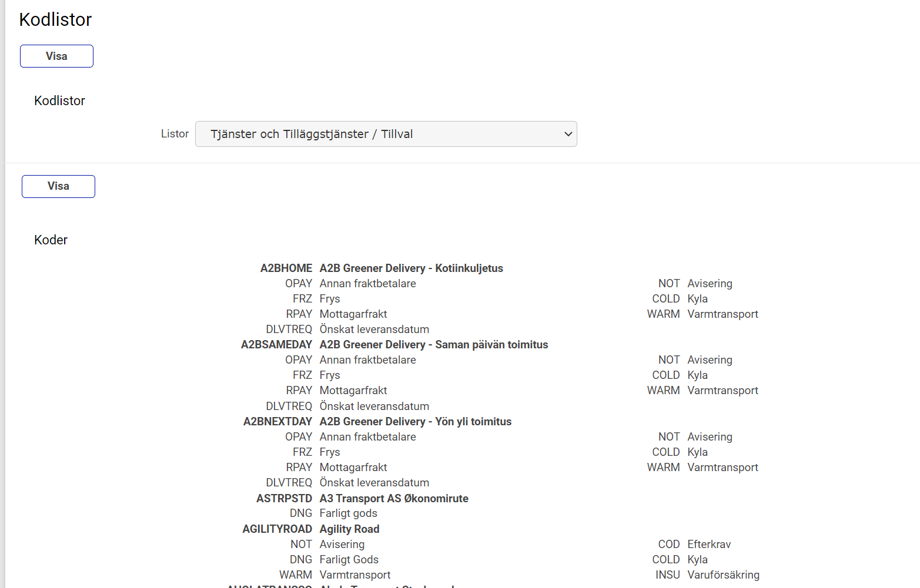Viewport: 920px width, 588px height.
Task: Click Mottagarfrakt under A2BHOME
Action: coord(353,314)
